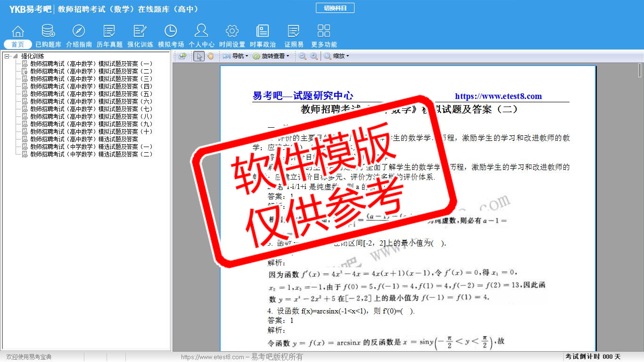The width and height of the screenshot is (644, 362).
Task: Open 历年真题 past exams icon
Action: [x=109, y=32]
